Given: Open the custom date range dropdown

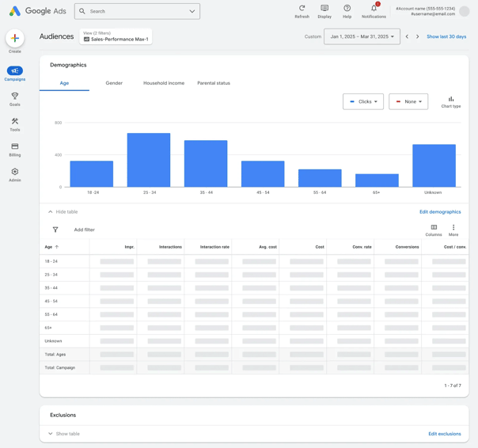Looking at the screenshot, I should 362,36.
